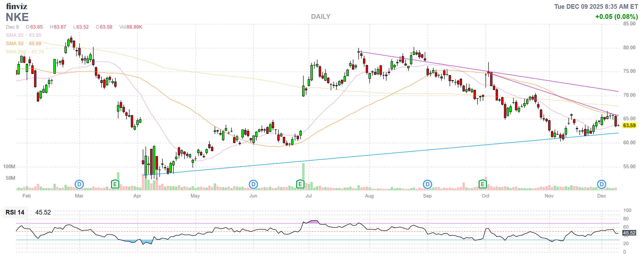Viewport: 644px width, 259px height.
Task: Select the SMA 200 legend label
Action: [16, 52]
